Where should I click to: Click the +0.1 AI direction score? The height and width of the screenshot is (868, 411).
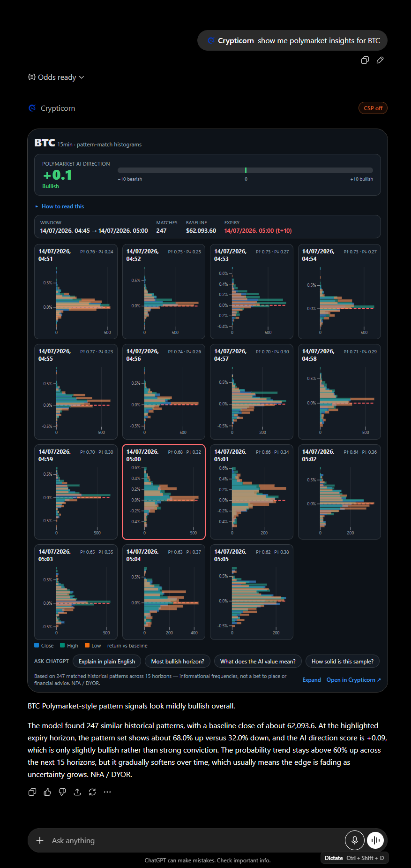[57, 175]
